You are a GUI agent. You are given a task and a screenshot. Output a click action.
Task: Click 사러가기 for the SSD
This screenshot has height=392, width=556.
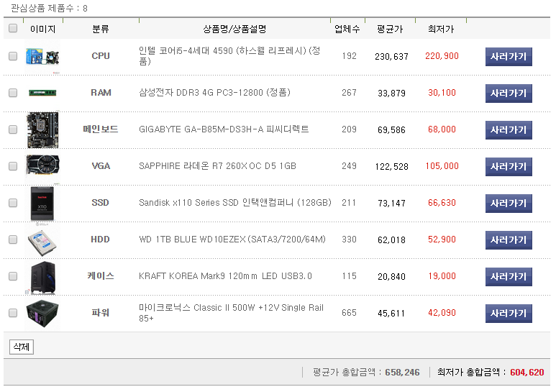click(509, 204)
